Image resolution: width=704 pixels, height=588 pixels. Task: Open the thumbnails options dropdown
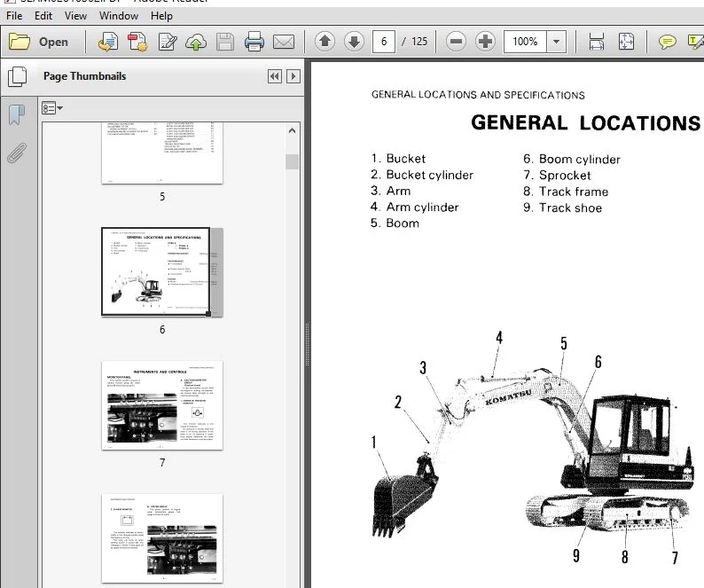click(x=52, y=108)
